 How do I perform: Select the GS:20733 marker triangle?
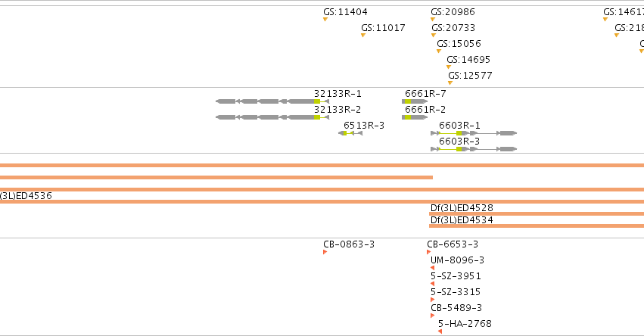pyautogui.click(x=434, y=36)
